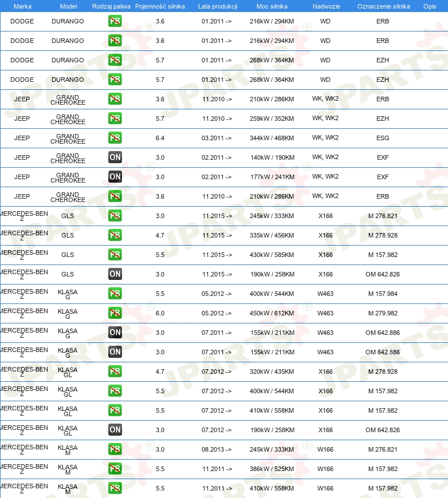Click the '320kW / 435KM' cell
This screenshot has height=498, width=448.
(272, 371)
